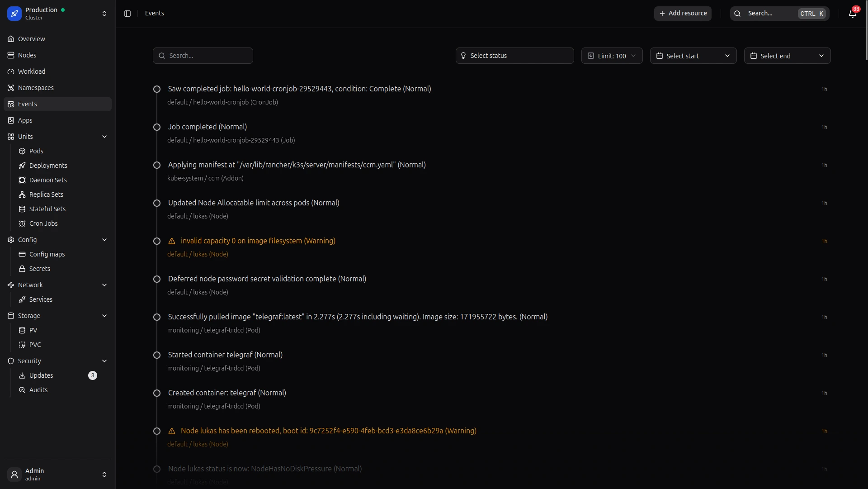Collapse the Units section chevron
The image size is (868, 489).
104,137
